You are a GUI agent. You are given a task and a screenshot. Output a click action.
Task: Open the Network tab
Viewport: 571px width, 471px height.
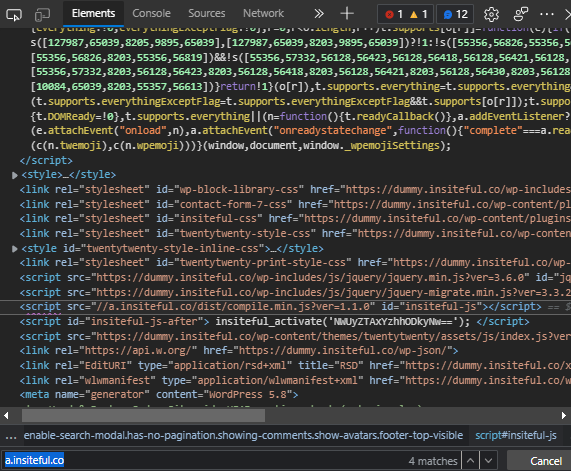263,13
